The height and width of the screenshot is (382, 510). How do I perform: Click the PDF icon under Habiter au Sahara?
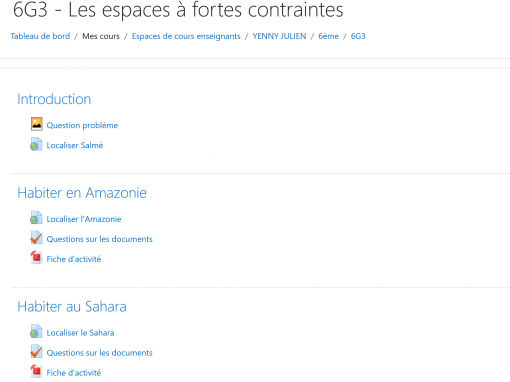[x=36, y=371]
